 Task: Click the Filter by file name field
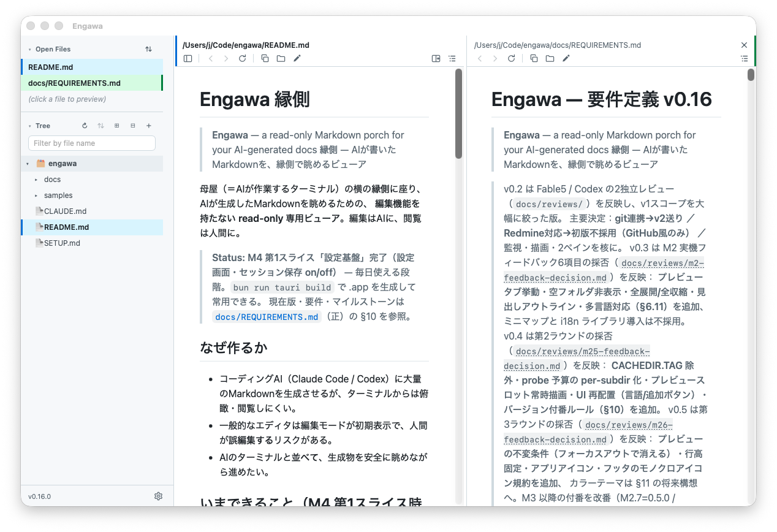pos(92,143)
